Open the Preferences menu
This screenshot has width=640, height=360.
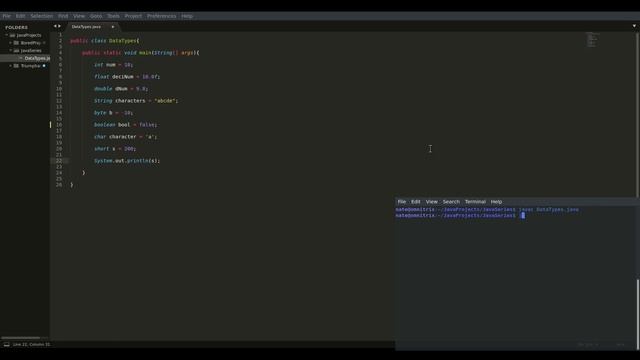[x=162, y=16]
